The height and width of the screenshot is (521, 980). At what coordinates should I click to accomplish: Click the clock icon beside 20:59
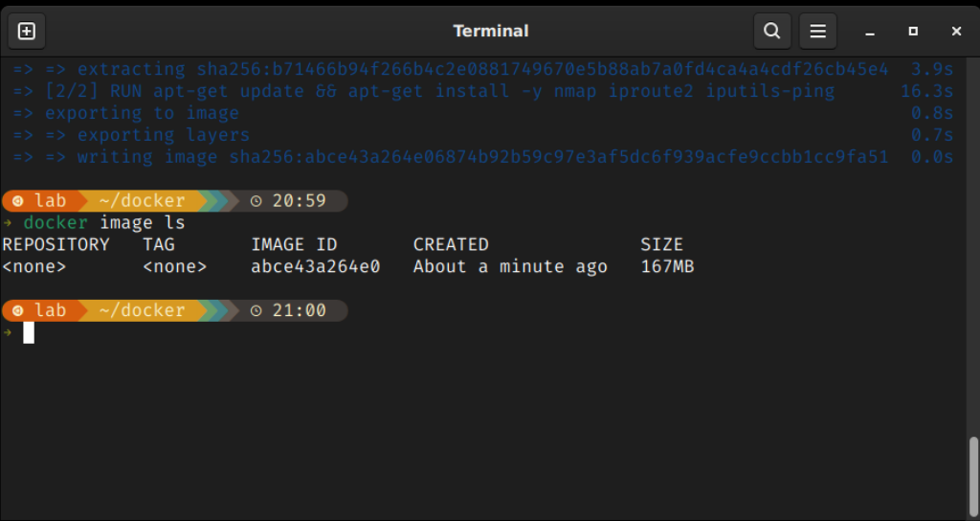[x=256, y=201]
